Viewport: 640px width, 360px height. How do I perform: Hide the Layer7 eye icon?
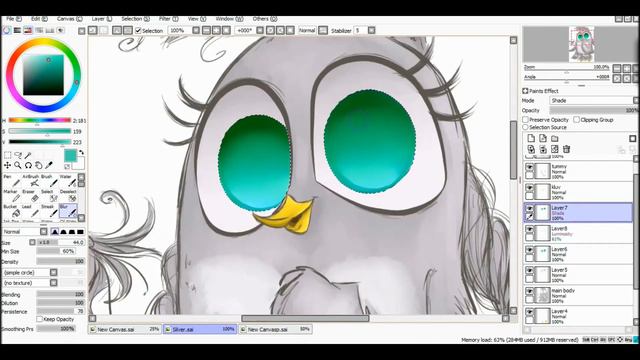529,209
